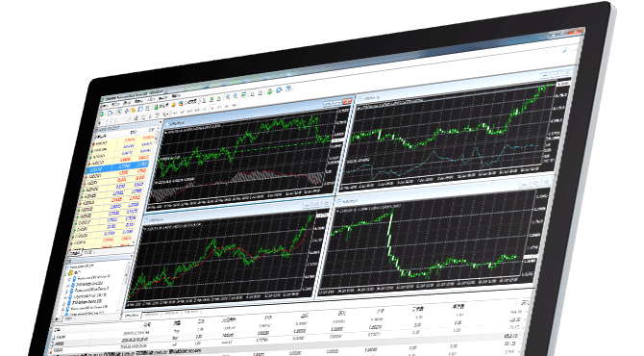The height and width of the screenshot is (356, 644).
Task: Click the yellow folder icon in Navigator tree
Action: click(x=71, y=273)
